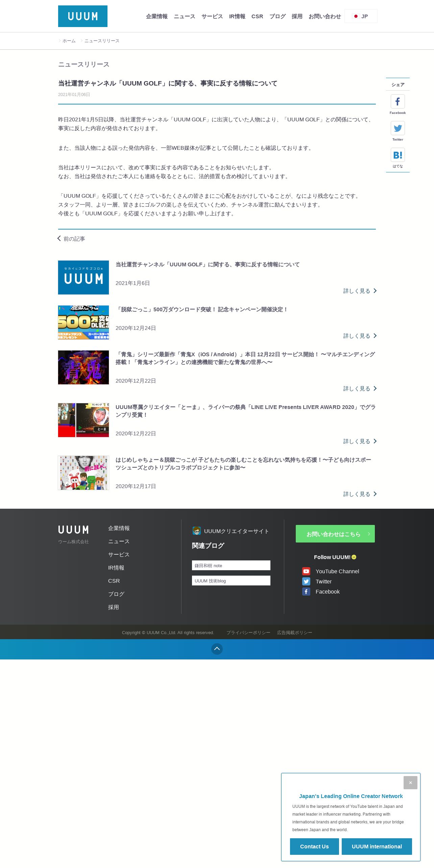Open the とーま LIVER AWARD thumbnail
The height and width of the screenshot is (868, 434).
(83, 420)
